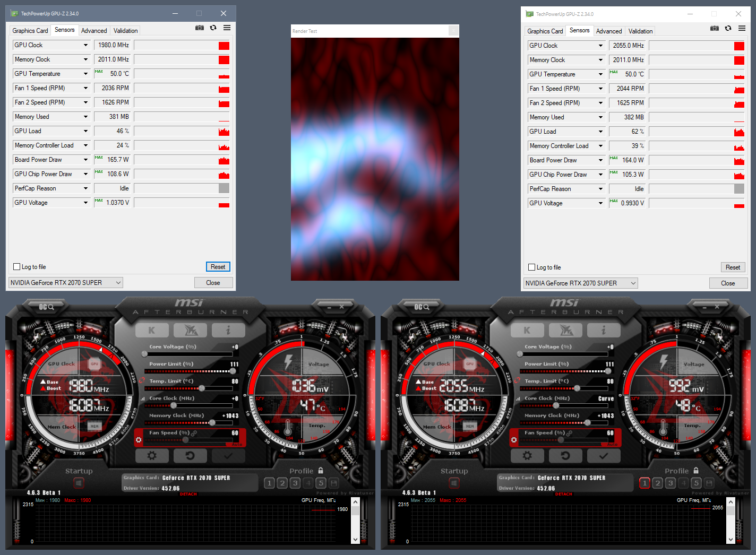
Task: Click the Close button in right GPU-Z
Action: [x=728, y=283]
